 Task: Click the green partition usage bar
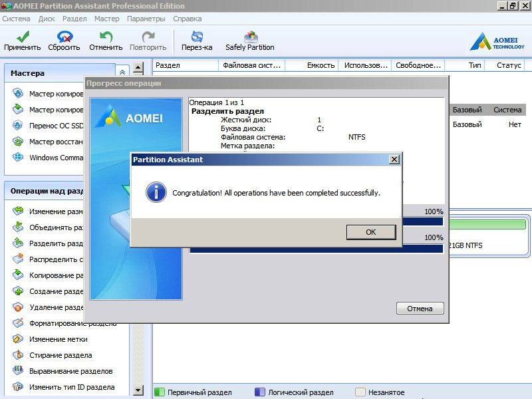487,224
